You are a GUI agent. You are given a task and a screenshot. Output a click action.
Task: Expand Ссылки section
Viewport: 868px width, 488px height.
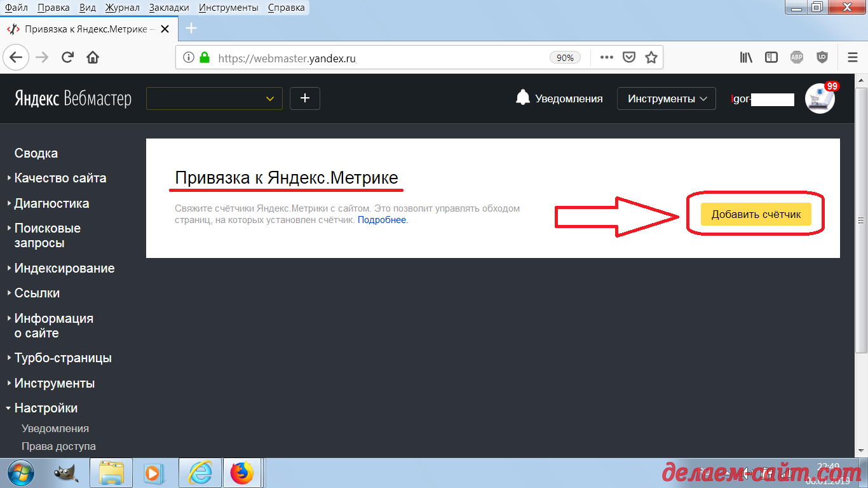[37, 293]
